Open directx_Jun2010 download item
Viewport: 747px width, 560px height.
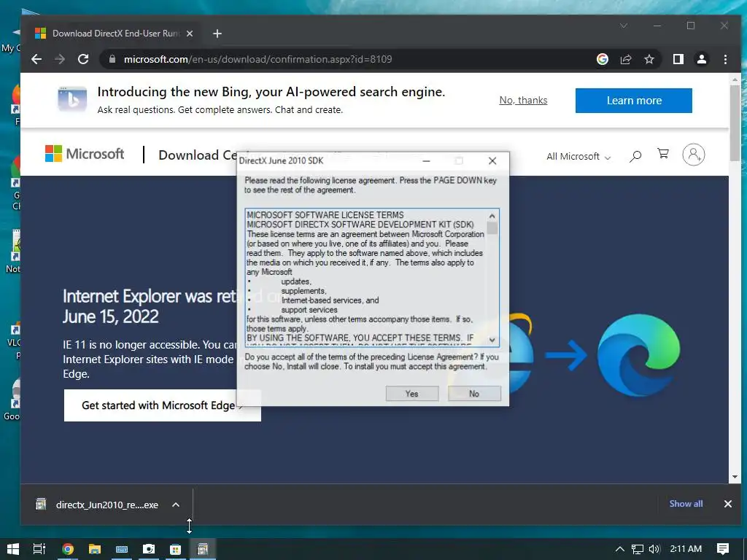click(97, 505)
